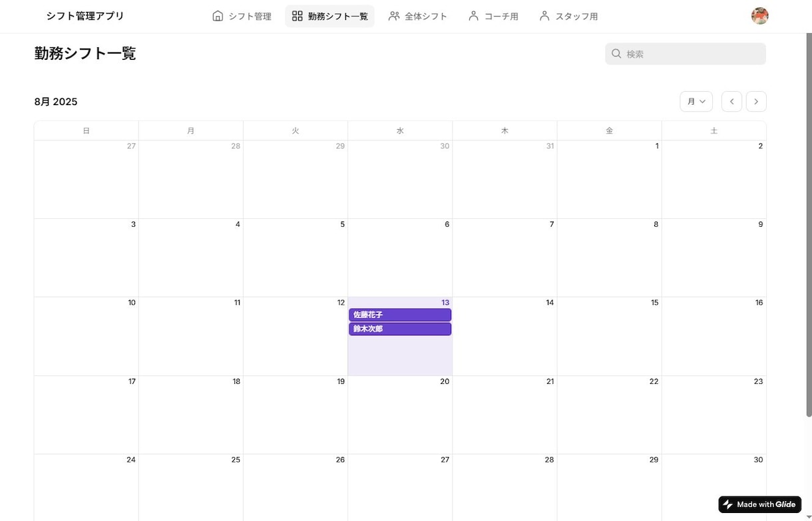Select the day 11 calendar cell
The width and height of the screenshot is (812, 521).
click(x=191, y=336)
